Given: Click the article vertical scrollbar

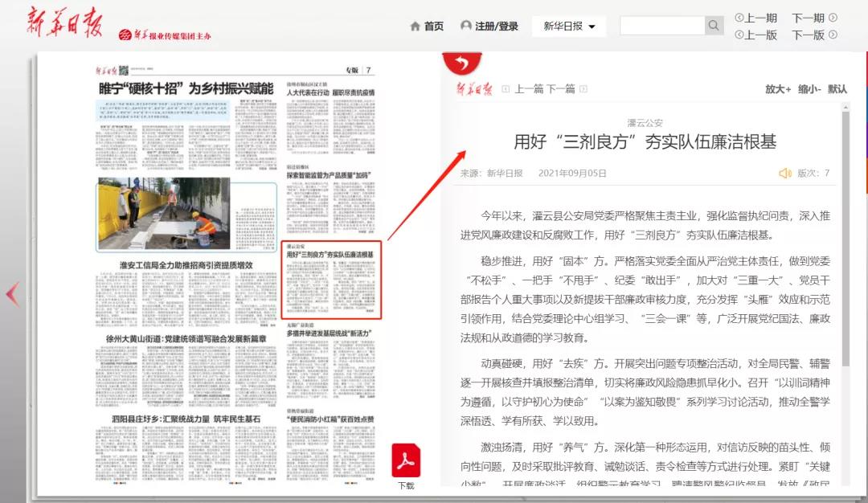Looking at the screenshot, I should 845,238.
